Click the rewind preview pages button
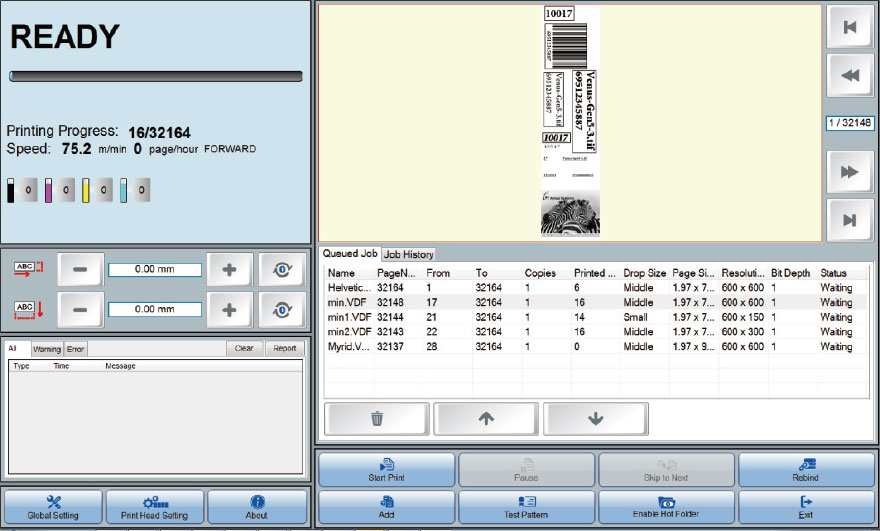880x531 pixels. coord(850,75)
